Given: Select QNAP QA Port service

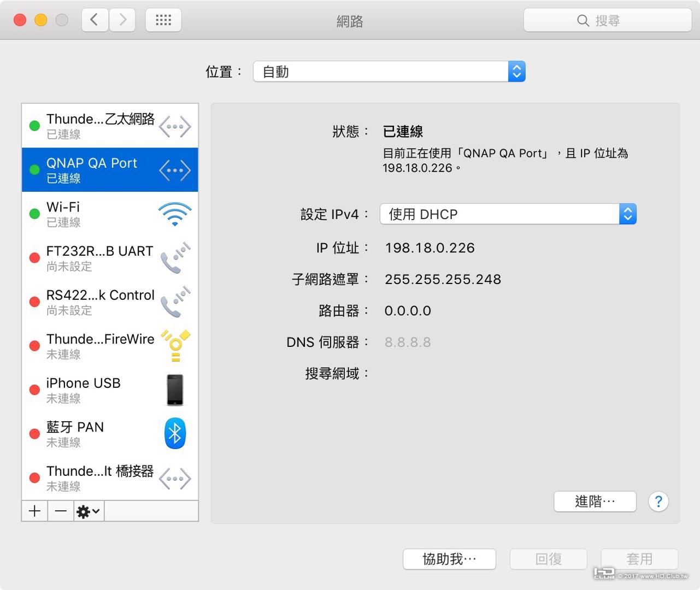Looking at the screenshot, I should tap(110, 170).
